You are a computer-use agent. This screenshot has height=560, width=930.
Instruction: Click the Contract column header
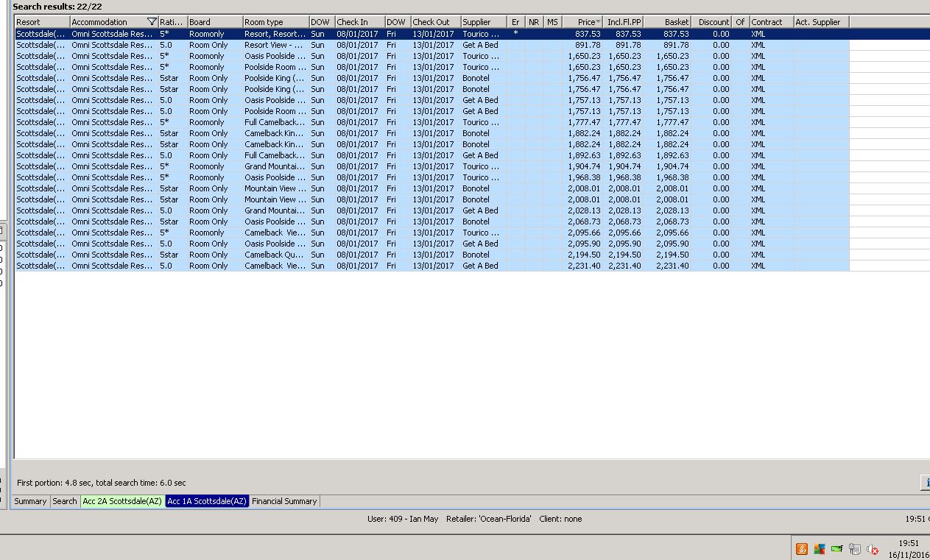772,22
